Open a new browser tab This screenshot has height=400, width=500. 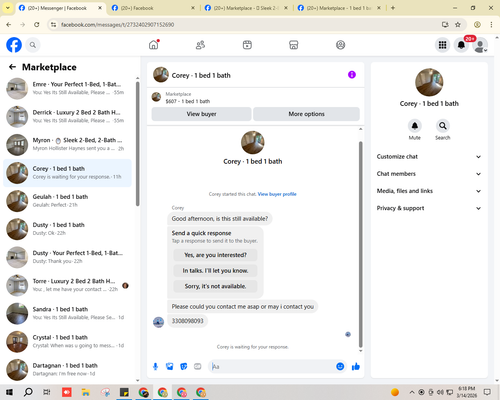pyautogui.click(x=393, y=8)
